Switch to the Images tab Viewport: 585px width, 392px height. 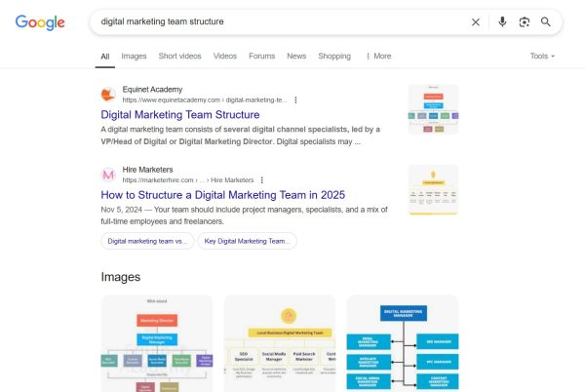point(134,56)
